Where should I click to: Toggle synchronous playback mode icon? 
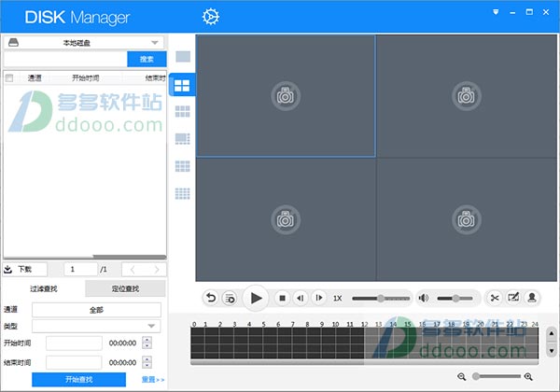[230, 298]
